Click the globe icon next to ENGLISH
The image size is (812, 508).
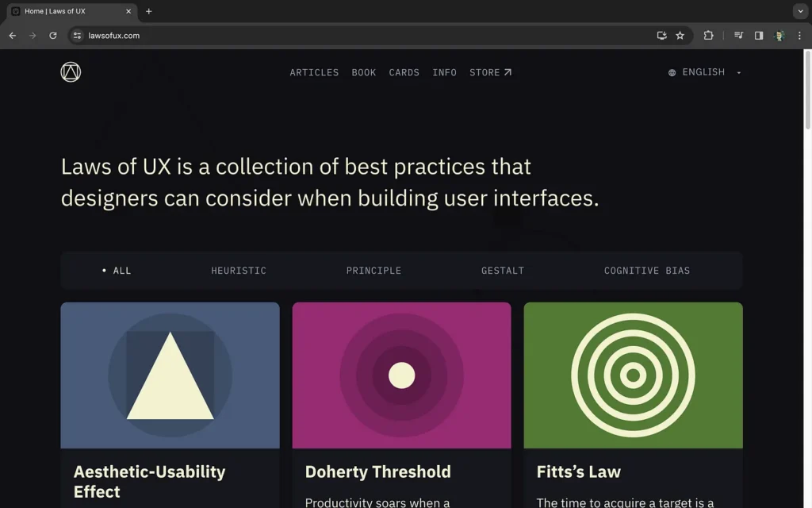pyautogui.click(x=672, y=72)
